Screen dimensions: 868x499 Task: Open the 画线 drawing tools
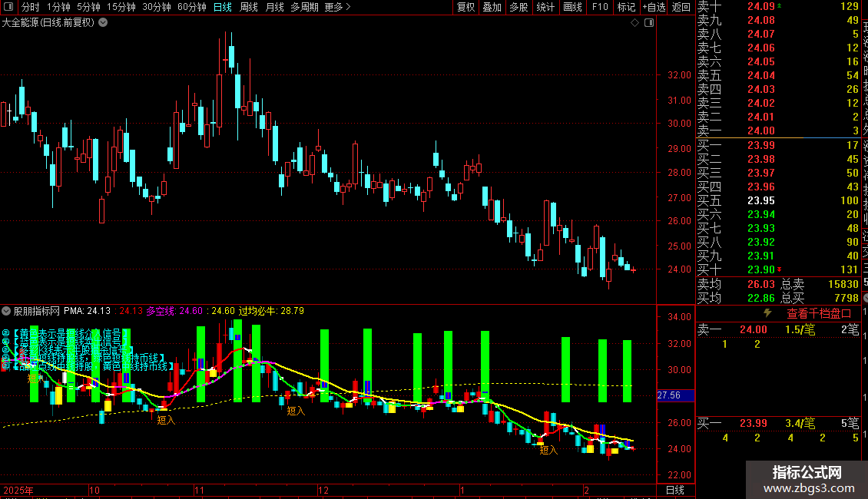point(572,7)
